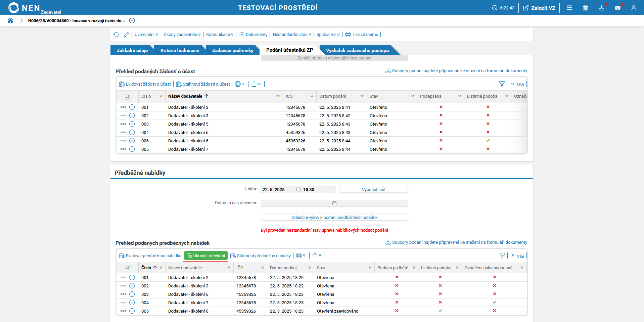This screenshot has height=322, width=644.
Task: Open row actions dots for request 002
Action: [x=123, y=116]
